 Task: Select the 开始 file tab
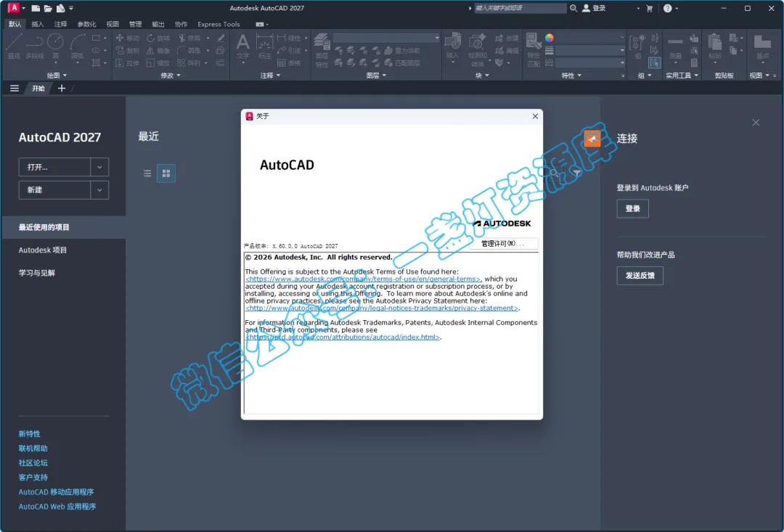(x=38, y=89)
